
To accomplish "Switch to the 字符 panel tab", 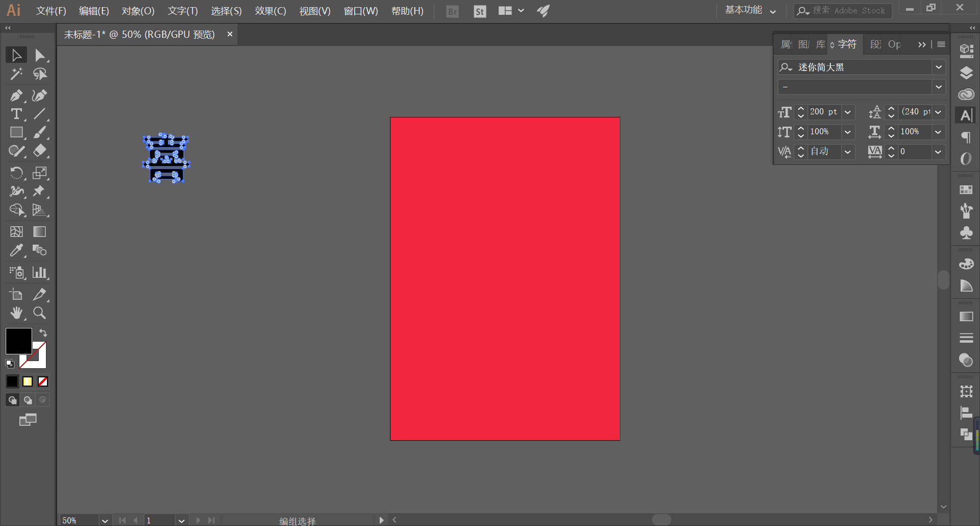I will coord(847,44).
